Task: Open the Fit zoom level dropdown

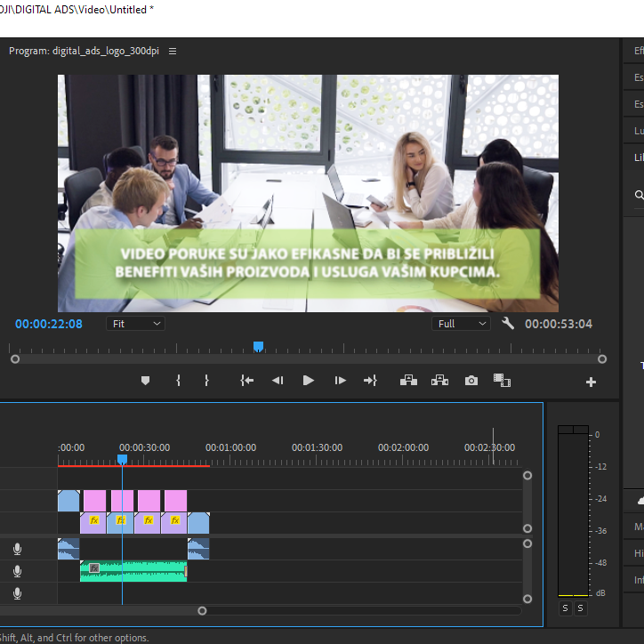Action: coord(135,324)
